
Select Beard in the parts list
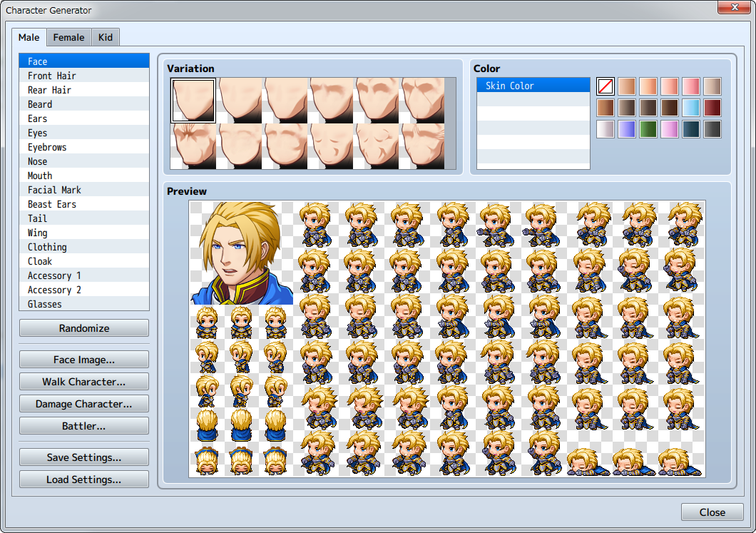[84, 104]
